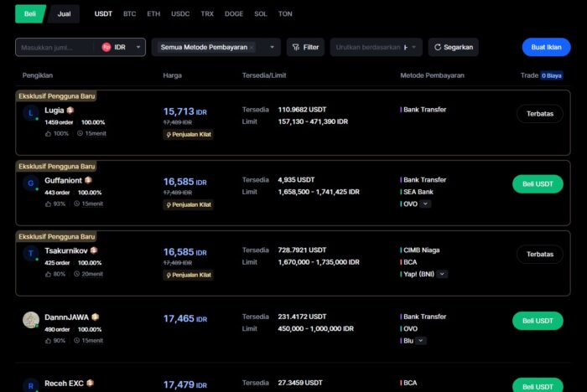
Task: Switch to the Jual tab
Action: 64,14
